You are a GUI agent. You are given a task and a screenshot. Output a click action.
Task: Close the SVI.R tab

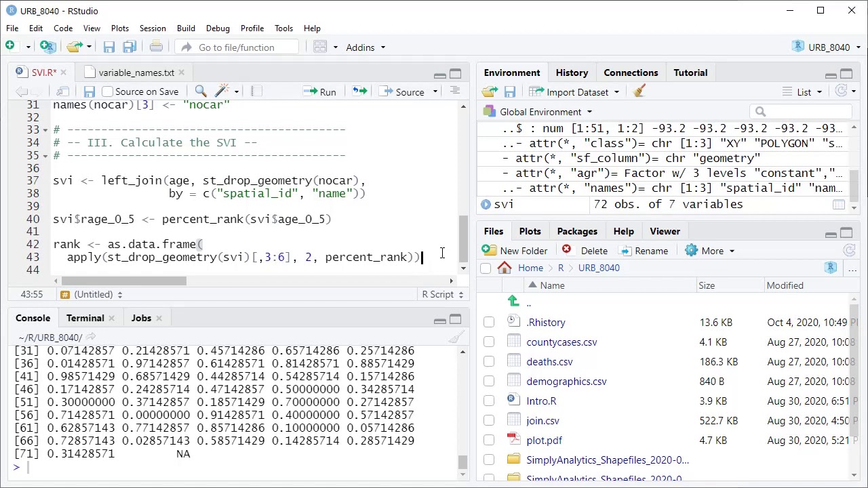pyautogui.click(x=63, y=73)
